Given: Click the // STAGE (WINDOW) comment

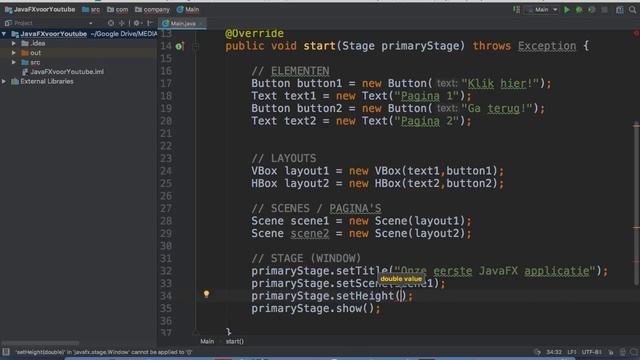Looking at the screenshot, I should click(306, 258).
